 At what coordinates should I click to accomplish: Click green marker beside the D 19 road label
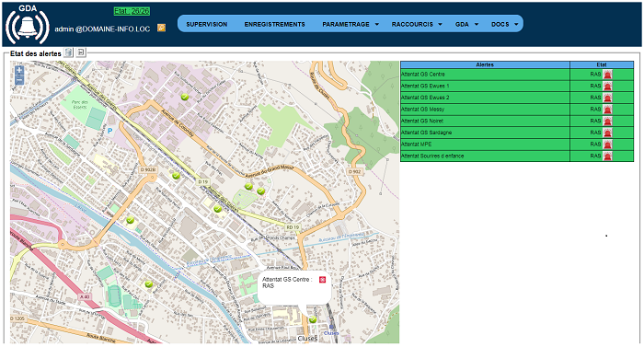point(177,176)
